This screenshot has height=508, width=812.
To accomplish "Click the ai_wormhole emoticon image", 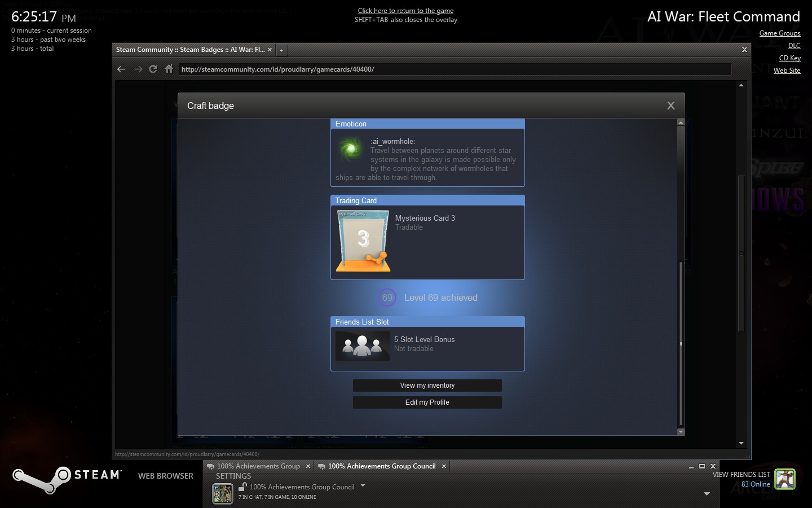I will tap(351, 149).
